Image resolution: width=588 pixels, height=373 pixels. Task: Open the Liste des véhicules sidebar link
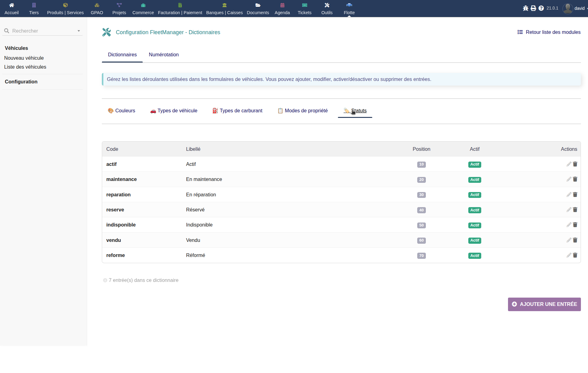25,67
